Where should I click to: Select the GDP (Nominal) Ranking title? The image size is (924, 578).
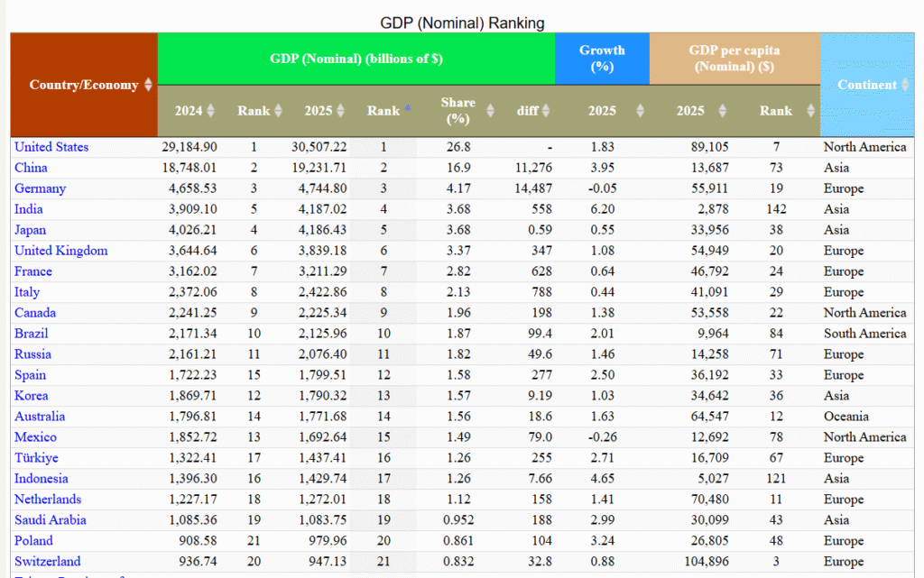click(462, 23)
